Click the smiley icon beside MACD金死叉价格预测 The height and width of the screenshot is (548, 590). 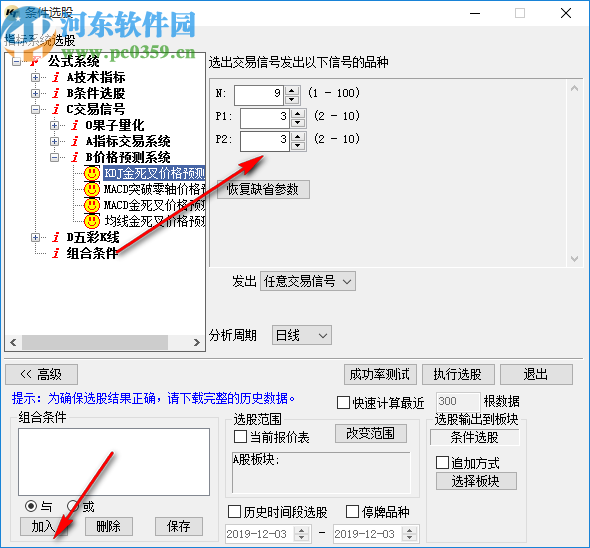[x=91, y=205]
